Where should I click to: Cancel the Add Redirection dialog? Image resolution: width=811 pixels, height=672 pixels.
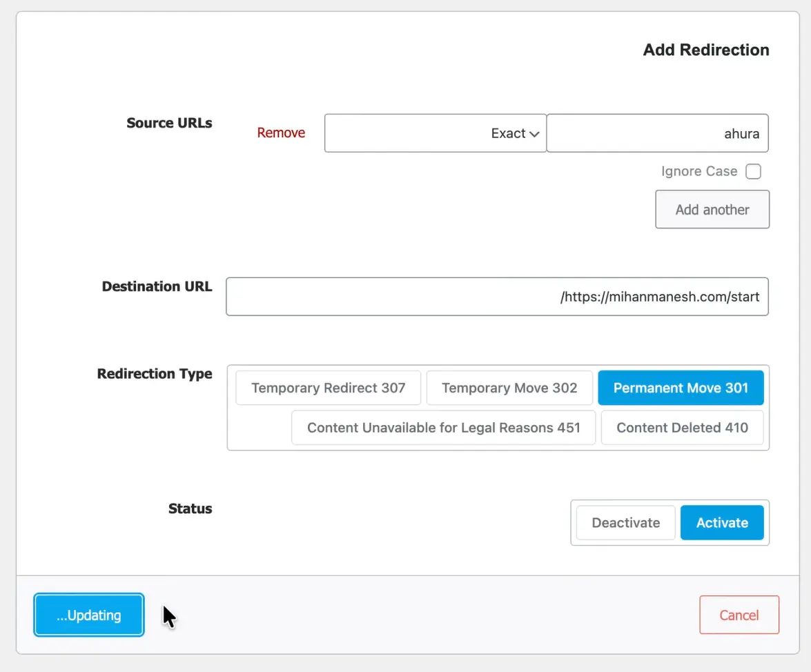tap(739, 615)
